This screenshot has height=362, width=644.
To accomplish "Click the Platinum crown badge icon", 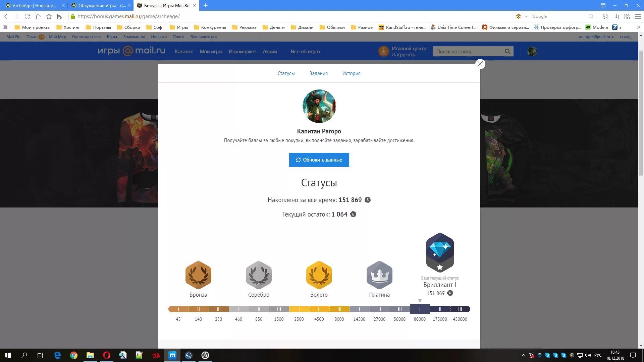I will click(x=379, y=275).
